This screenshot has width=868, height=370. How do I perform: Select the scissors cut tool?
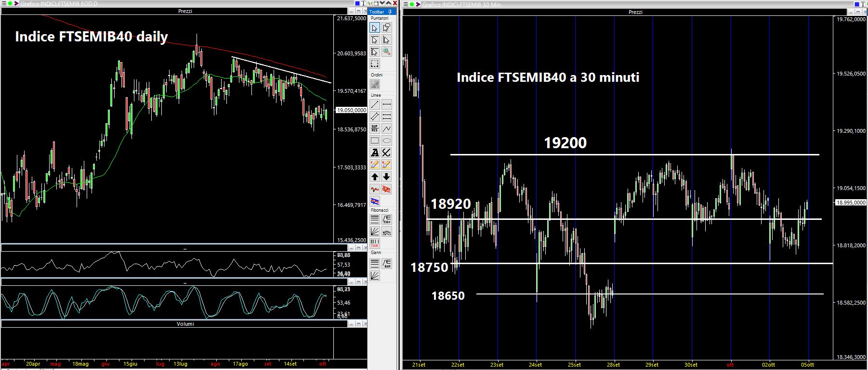[386, 153]
